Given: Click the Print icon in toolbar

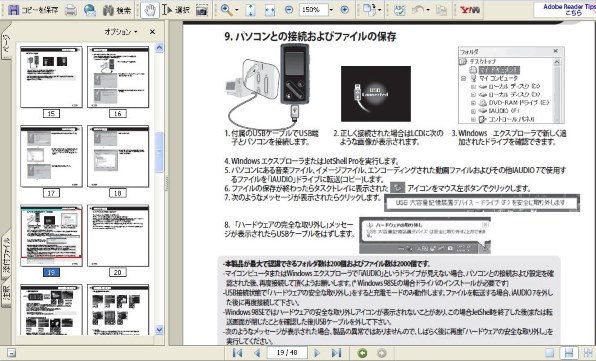Looking at the screenshot, I should (x=71, y=10).
